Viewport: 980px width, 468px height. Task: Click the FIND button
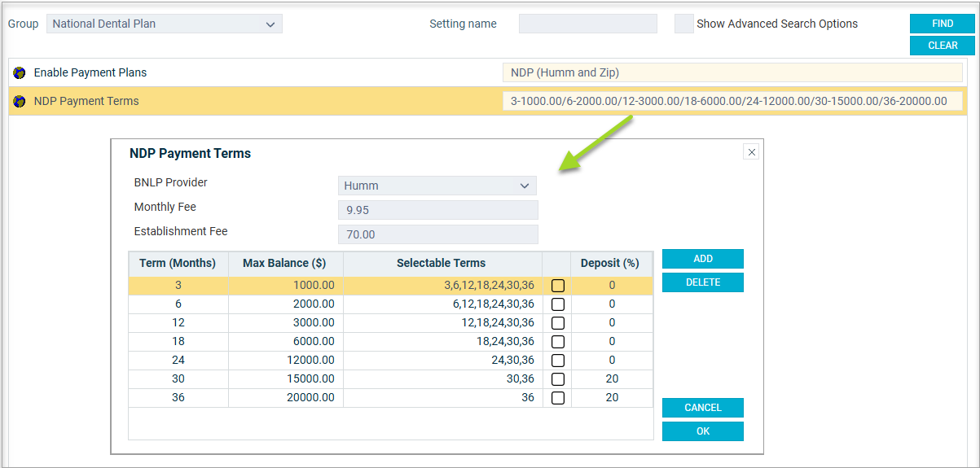943,24
